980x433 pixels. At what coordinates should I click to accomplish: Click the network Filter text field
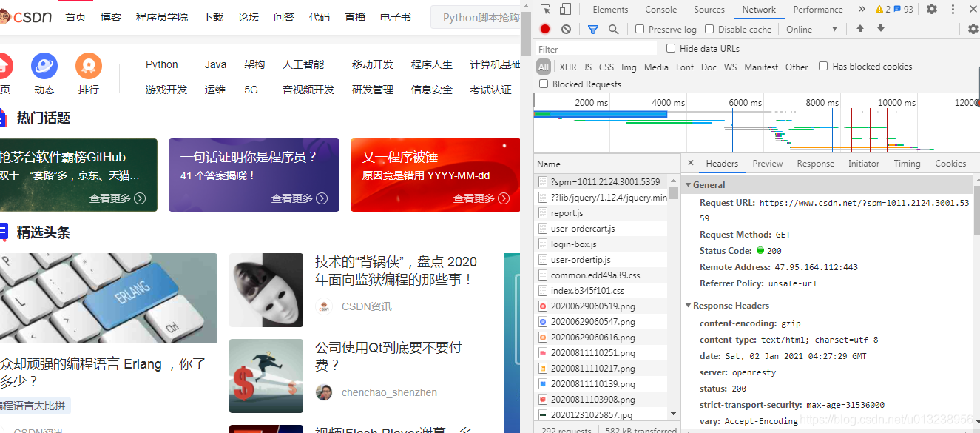pyautogui.click(x=596, y=48)
